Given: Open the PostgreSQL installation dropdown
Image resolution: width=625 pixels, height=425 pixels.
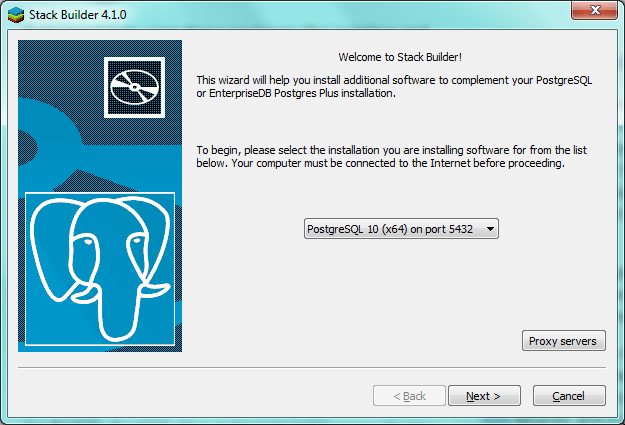Looking at the screenshot, I should coord(401,229).
